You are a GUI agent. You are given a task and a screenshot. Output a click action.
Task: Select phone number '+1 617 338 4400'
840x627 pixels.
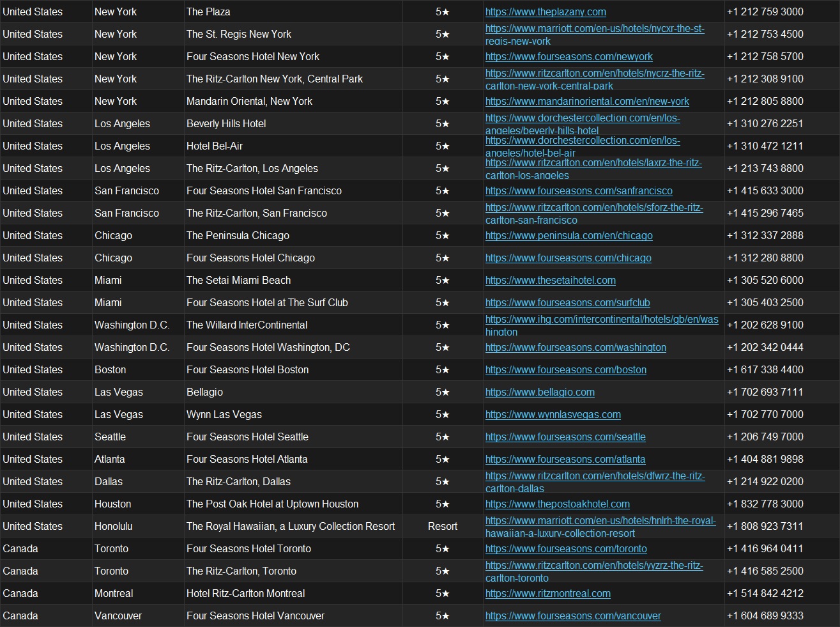(765, 369)
